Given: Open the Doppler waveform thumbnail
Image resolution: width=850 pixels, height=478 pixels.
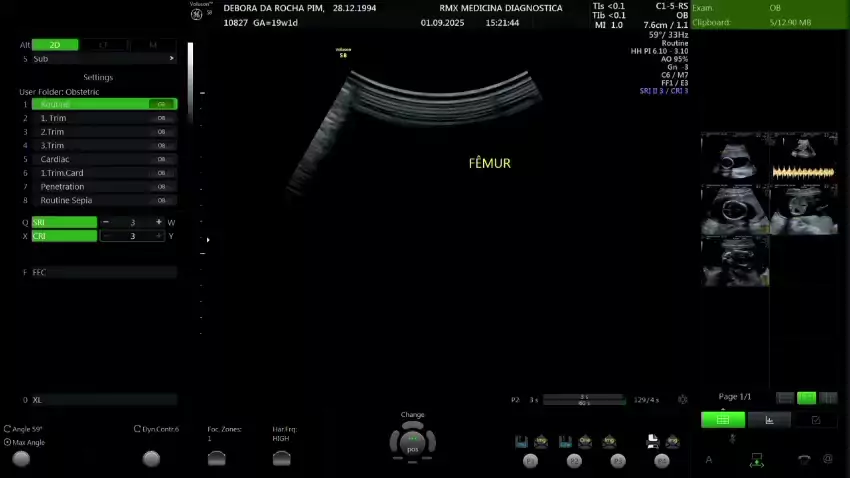Looking at the screenshot, I should click(x=804, y=157).
